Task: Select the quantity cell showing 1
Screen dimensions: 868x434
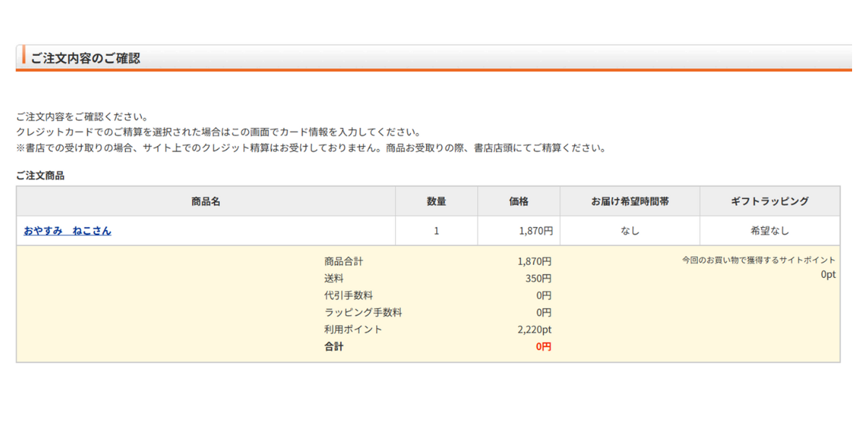Action: 436,231
